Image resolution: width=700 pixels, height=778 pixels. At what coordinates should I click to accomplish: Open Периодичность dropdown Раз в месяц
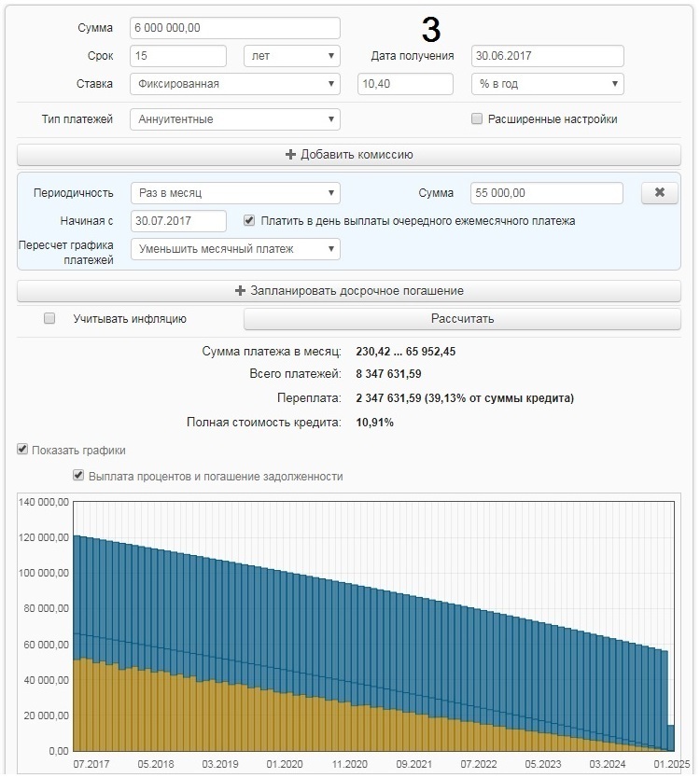pos(234,193)
